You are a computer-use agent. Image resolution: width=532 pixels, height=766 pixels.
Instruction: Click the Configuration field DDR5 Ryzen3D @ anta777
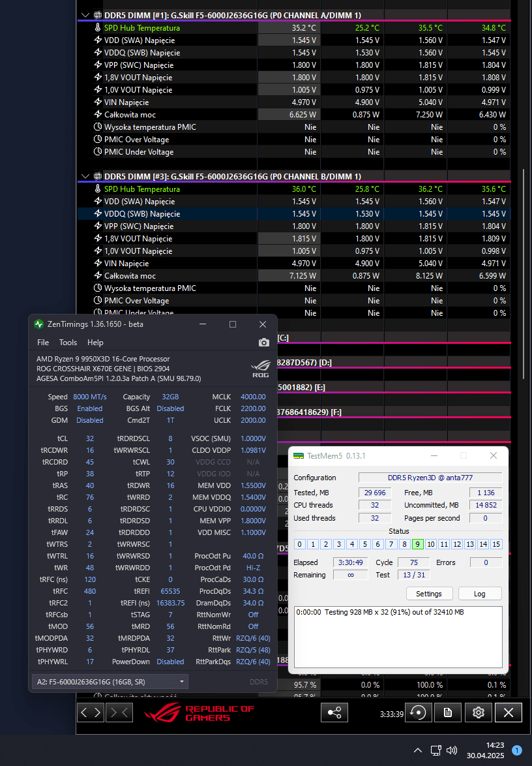click(430, 478)
